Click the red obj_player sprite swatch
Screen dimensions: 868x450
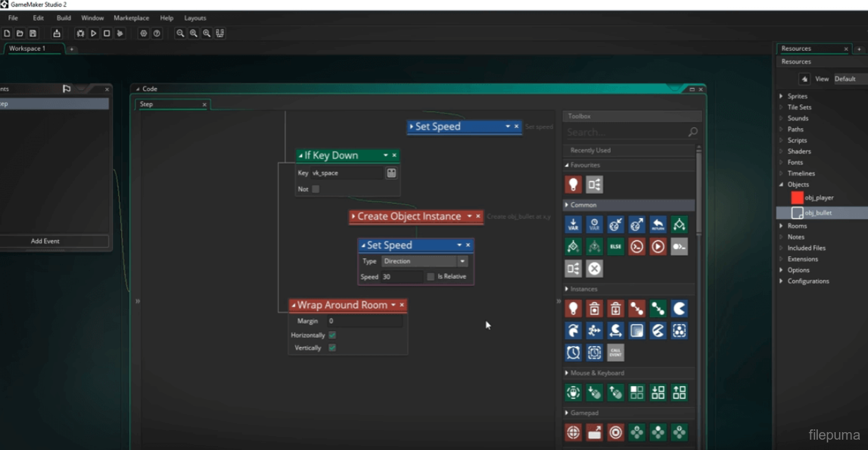click(x=797, y=198)
